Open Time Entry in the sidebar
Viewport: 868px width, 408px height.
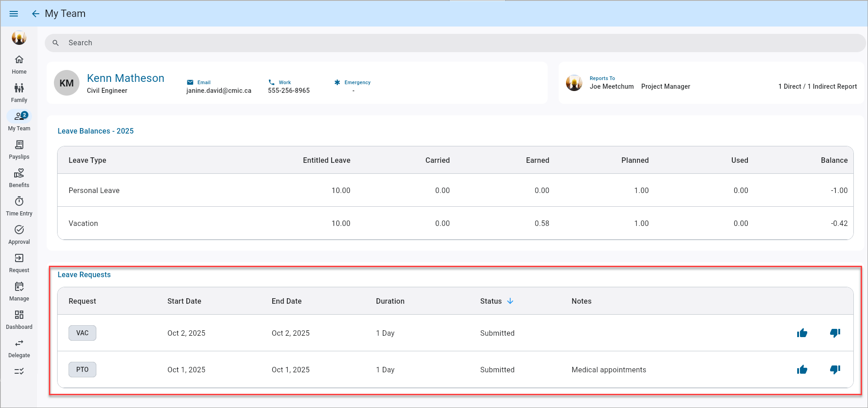point(19,206)
